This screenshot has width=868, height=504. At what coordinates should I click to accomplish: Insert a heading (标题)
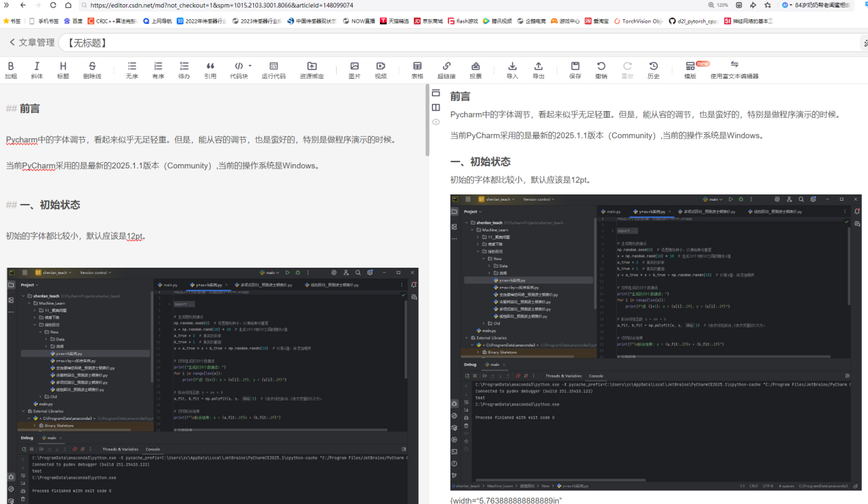pyautogui.click(x=63, y=70)
